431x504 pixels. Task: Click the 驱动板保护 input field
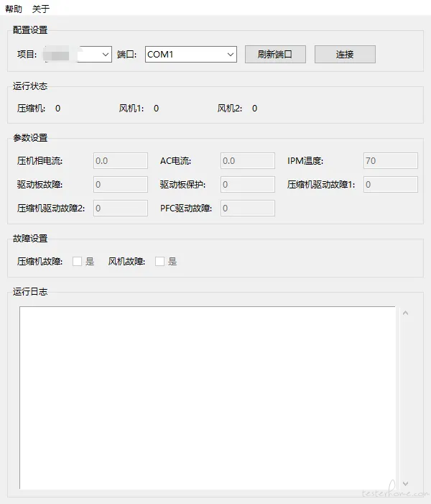click(x=248, y=184)
